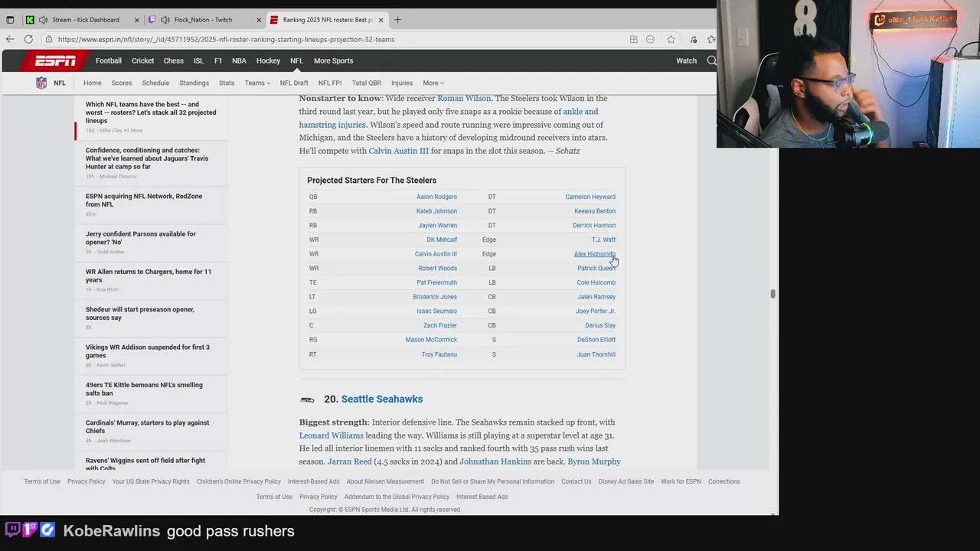Viewport: 980px width, 551px height.
Task: Click the Watch link in ESPN header
Action: (686, 60)
